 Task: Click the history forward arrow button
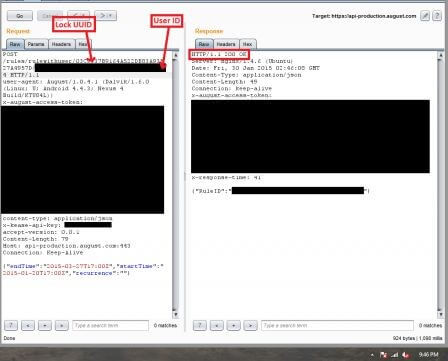coord(103,16)
